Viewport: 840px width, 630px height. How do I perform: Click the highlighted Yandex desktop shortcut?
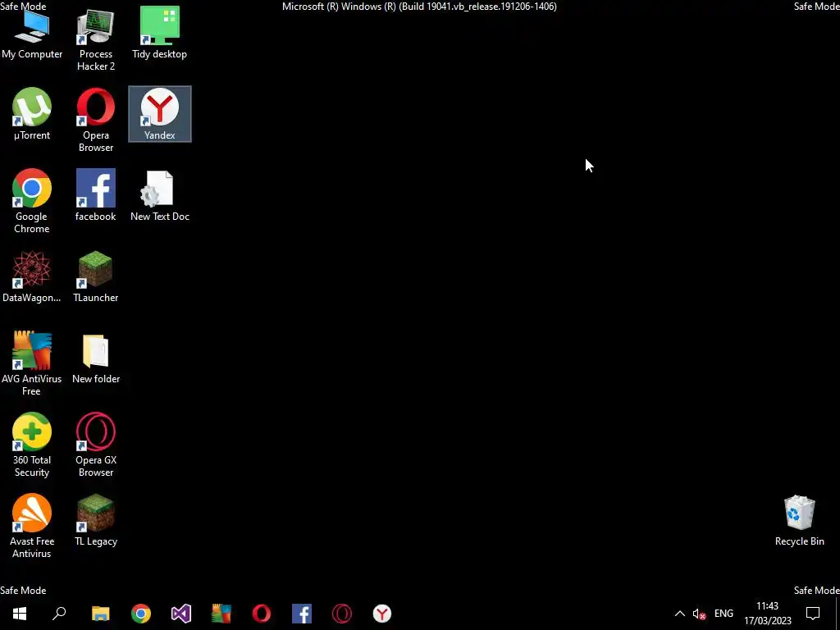(x=160, y=114)
